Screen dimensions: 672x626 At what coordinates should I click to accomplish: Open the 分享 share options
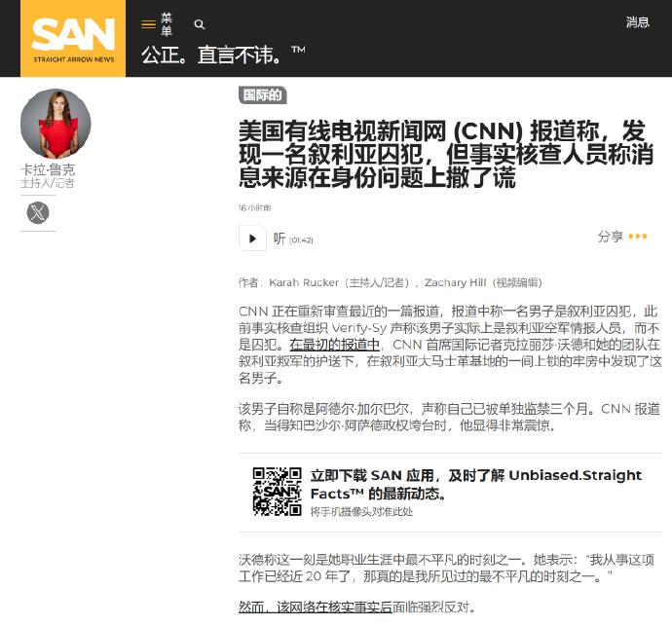[x=611, y=237]
